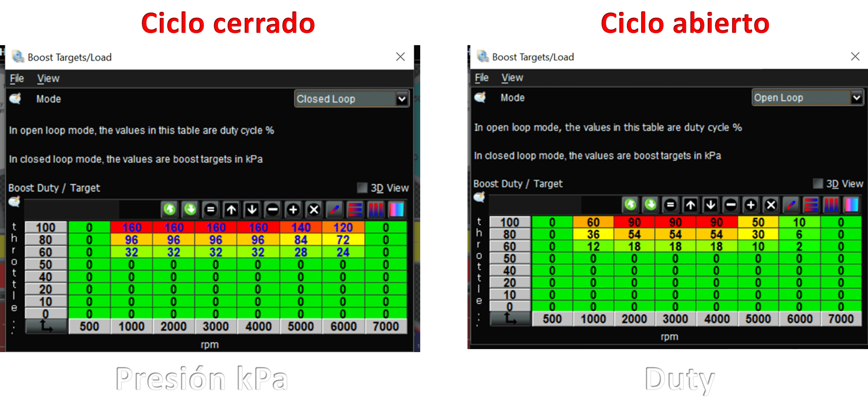The height and width of the screenshot is (403, 868).
Task: Select 24 cell in Closed Loop table
Action: [343, 252]
